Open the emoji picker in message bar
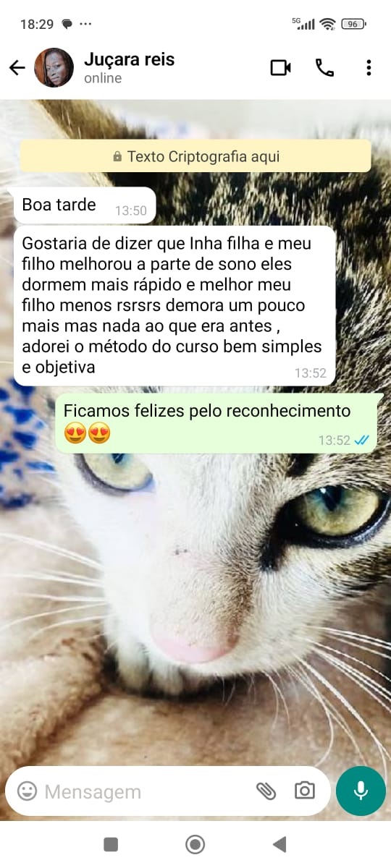The image size is (391, 868). [x=27, y=791]
